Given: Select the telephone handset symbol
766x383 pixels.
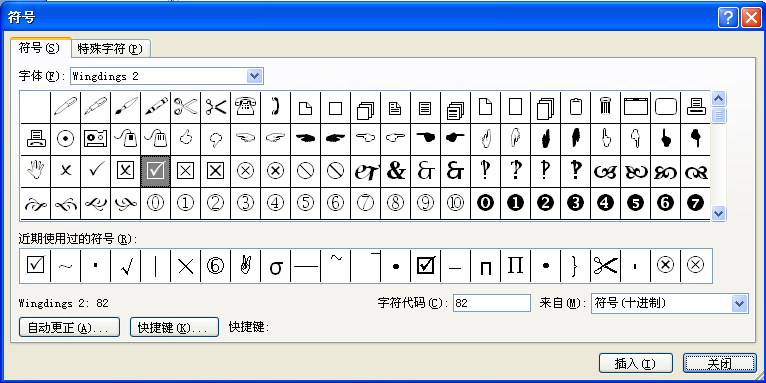Looking at the screenshot, I should tap(276, 106).
